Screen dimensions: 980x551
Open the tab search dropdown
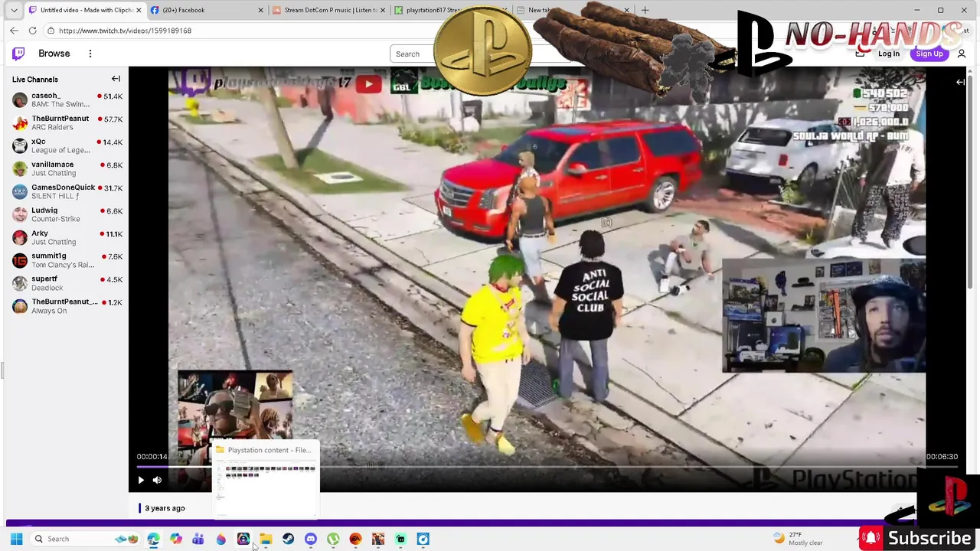pos(14,10)
